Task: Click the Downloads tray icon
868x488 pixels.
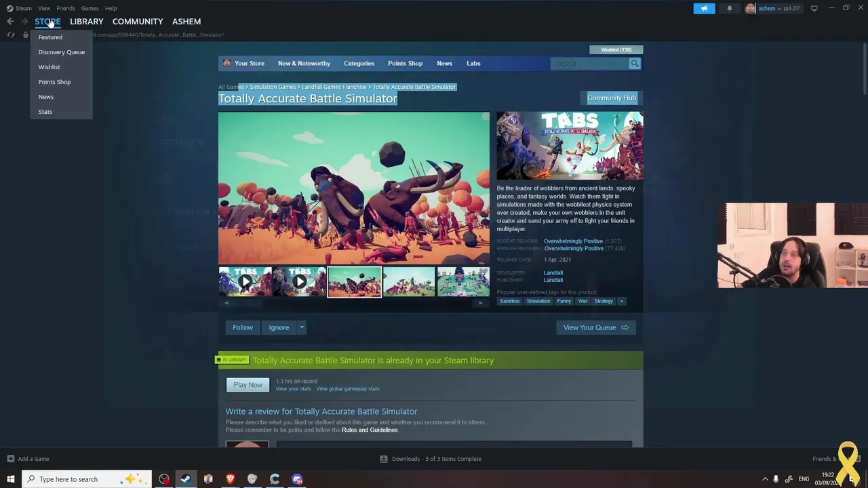Action: click(x=384, y=459)
